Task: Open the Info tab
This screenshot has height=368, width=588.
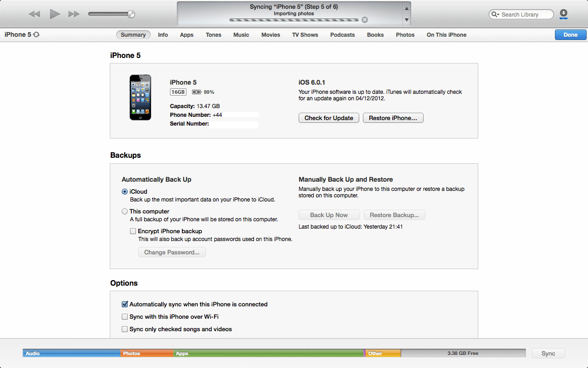Action: point(163,35)
